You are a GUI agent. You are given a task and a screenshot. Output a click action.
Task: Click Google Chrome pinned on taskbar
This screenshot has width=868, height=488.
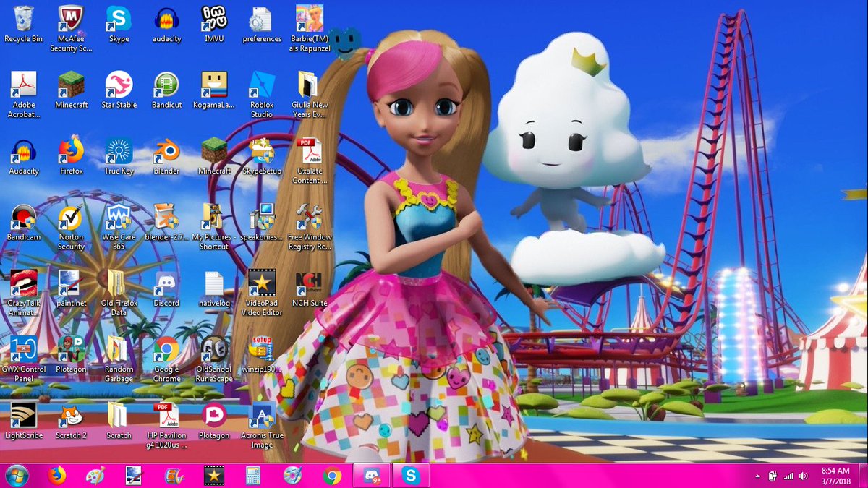[x=332, y=475]
